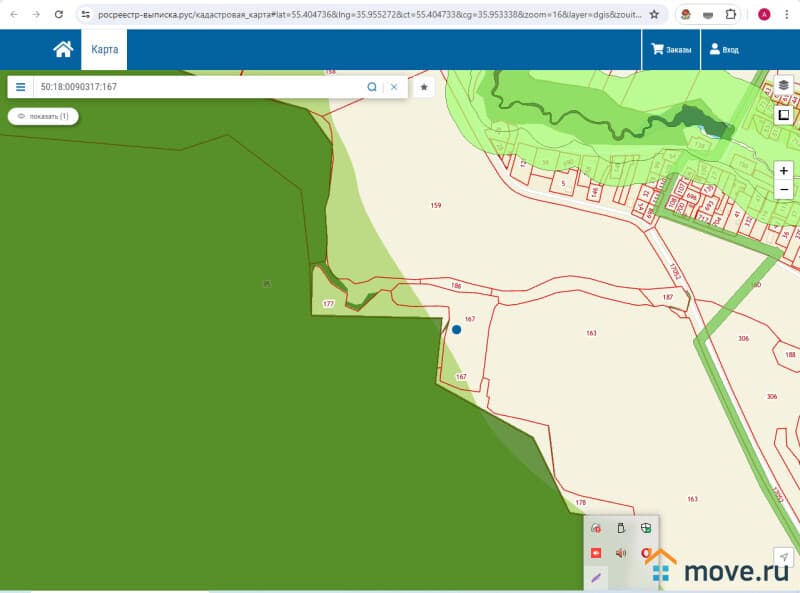The height and width of the screenshot is (593, 800).
Task: Run search with magnifier icon
Action: coord(372,87)
